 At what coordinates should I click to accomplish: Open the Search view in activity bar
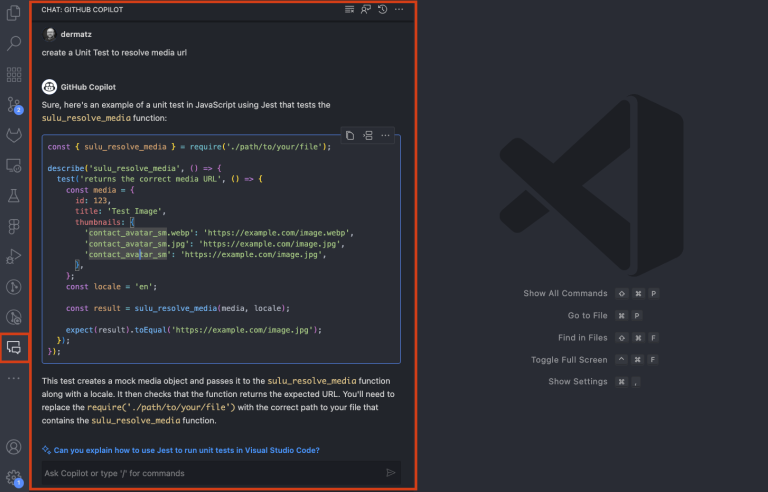coord(14,43)
